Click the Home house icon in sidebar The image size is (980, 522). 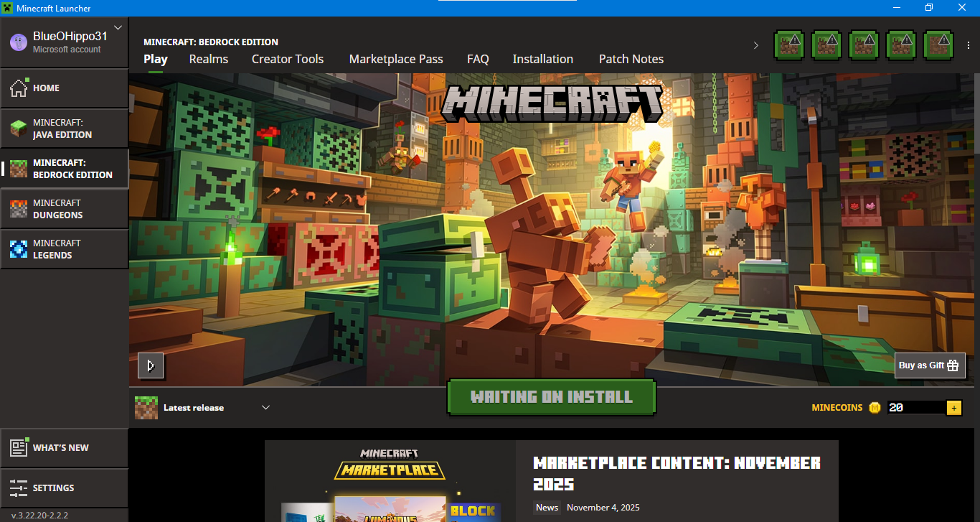pyautogui.click(x=19, y=88)
